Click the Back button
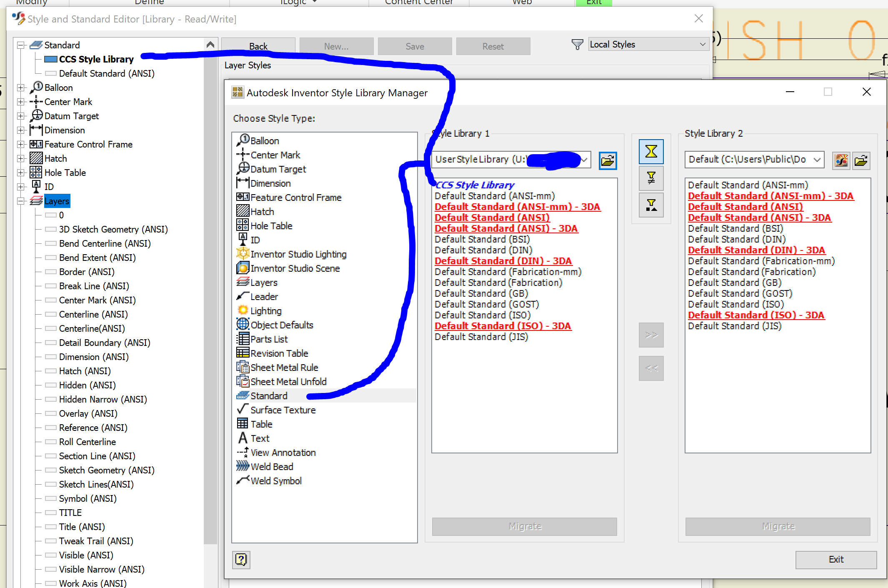The width and height of the screenshot is (888, 588). pos(258,46)
